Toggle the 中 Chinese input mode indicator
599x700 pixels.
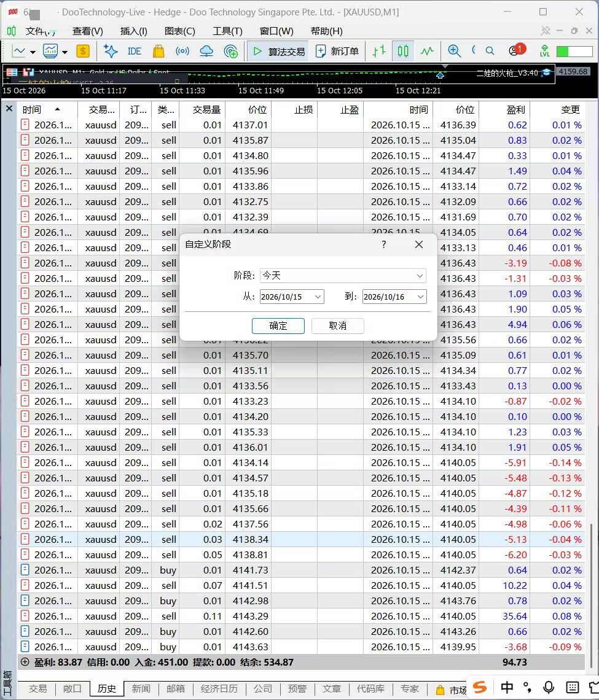[x=506, y=688]
